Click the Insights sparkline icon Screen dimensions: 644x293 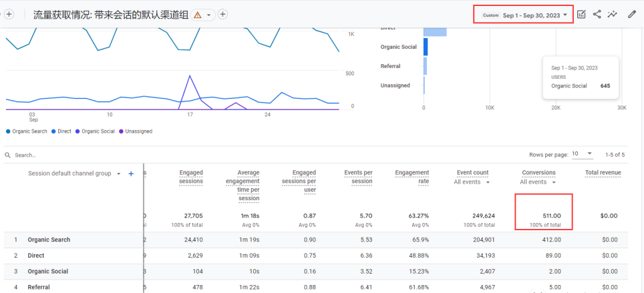[x=613, y=14]
